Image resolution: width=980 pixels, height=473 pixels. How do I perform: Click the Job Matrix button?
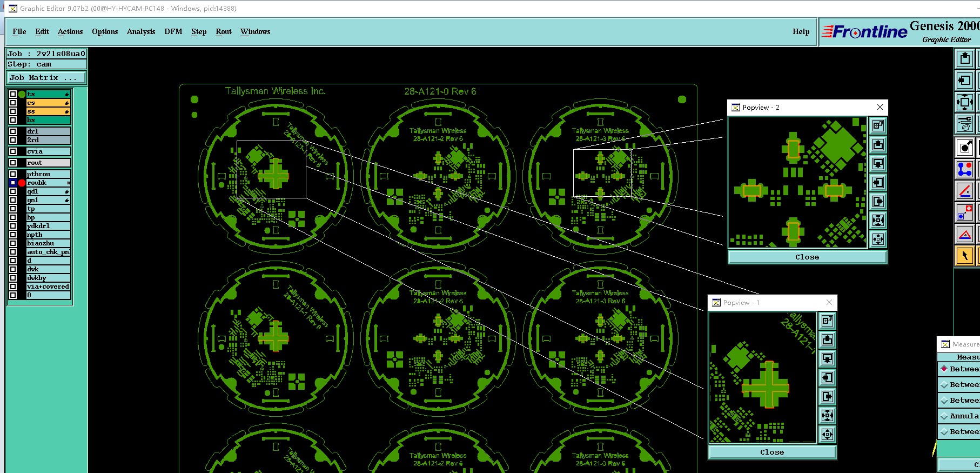point(46,78)
